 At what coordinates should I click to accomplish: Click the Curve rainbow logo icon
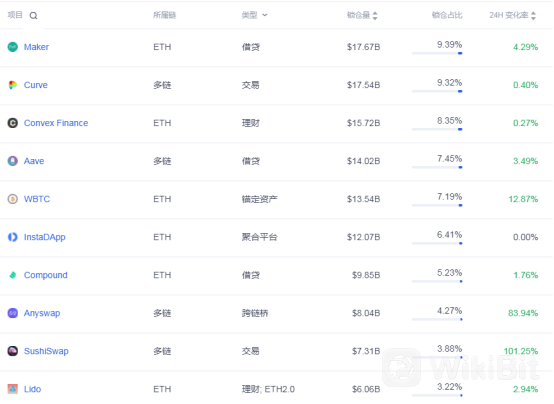point(13,85)
